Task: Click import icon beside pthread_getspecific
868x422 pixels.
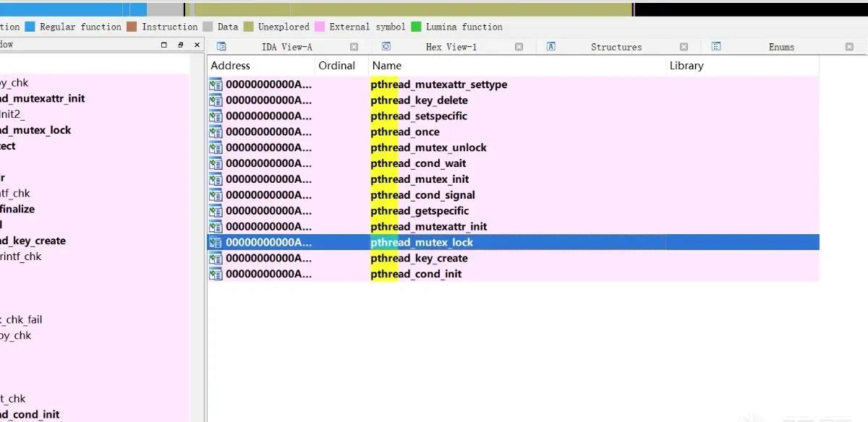Action: click(x=216, y=211)
